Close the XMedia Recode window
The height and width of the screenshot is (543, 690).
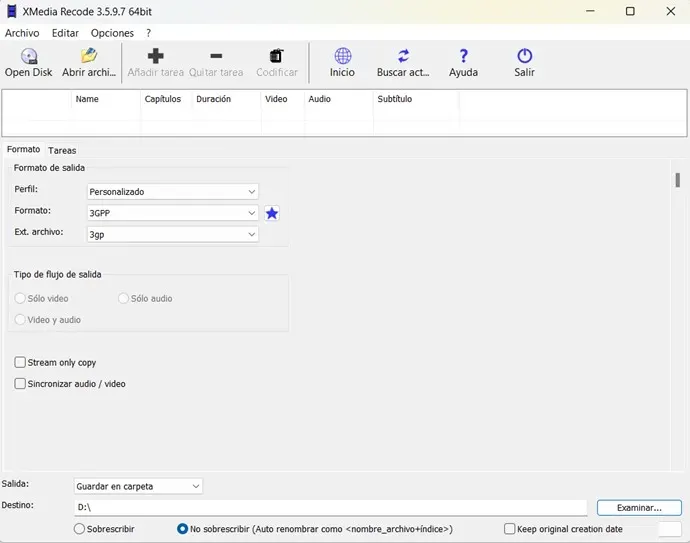671,11
